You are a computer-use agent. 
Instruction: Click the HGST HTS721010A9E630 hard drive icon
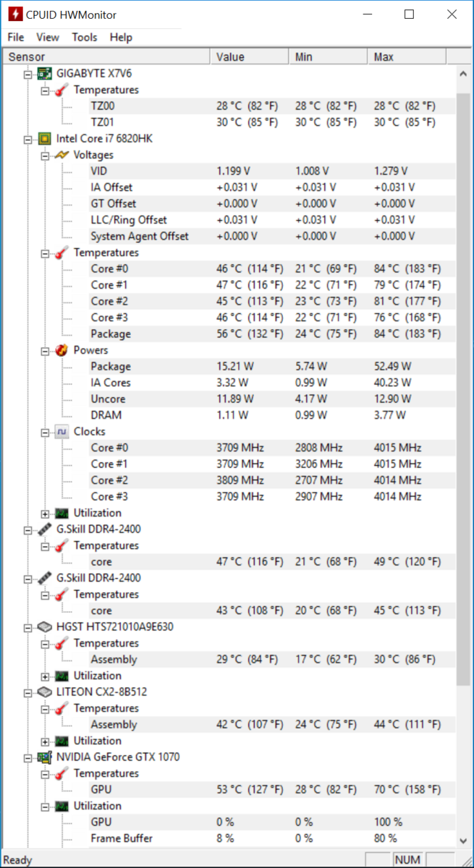pos(45,627)
